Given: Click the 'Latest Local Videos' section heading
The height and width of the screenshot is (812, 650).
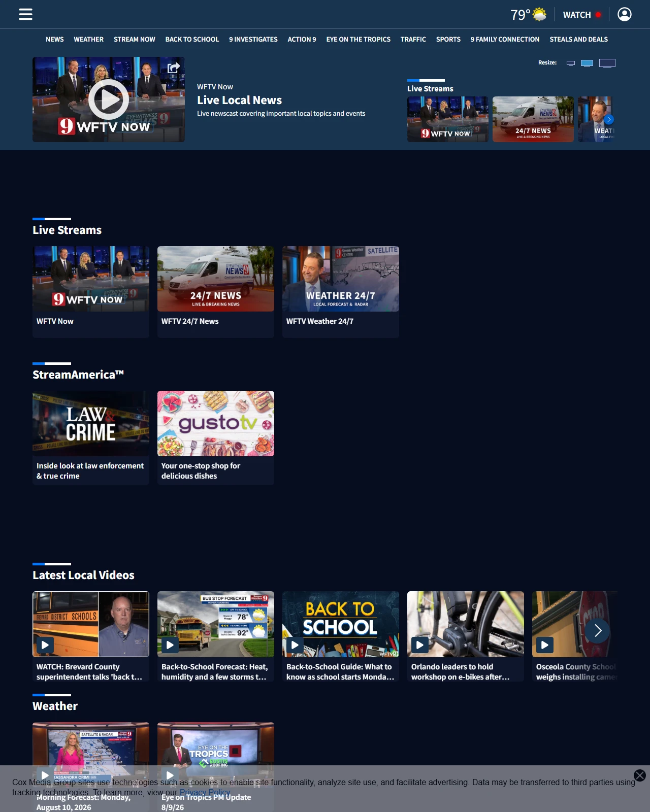Looking at the screenshot, I should (83, 575).
